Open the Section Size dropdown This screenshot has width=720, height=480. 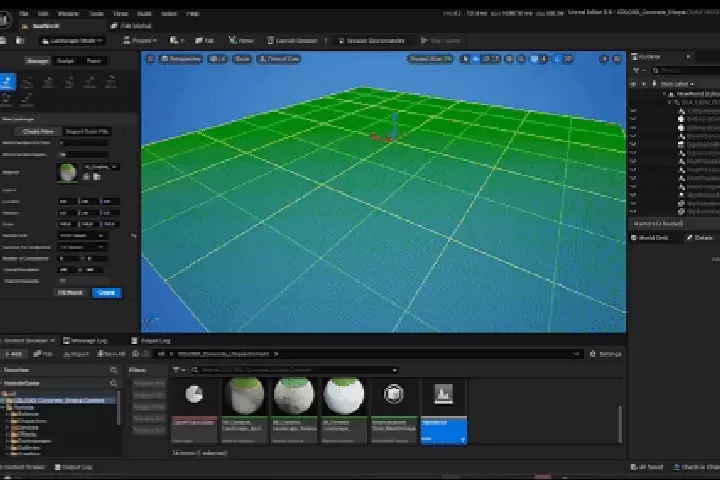[82, 235]
